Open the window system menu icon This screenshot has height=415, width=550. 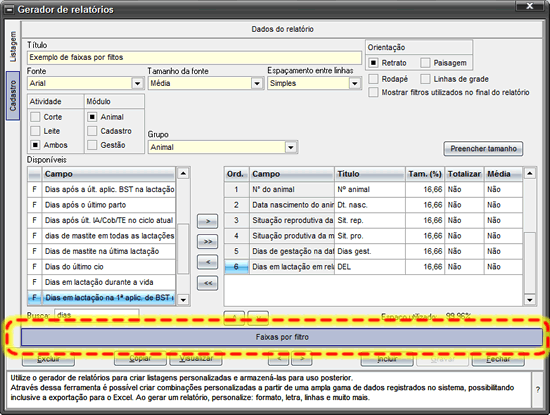(x=9, y=9)
